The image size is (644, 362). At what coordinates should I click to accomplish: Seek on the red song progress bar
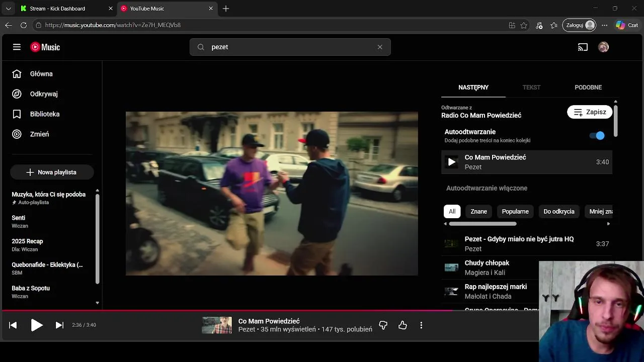coord(226,310)
